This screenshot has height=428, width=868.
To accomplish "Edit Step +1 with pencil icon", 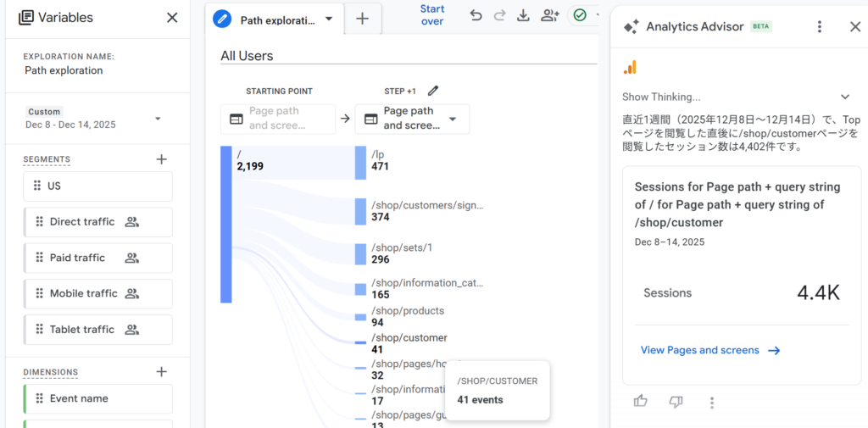I will (x=433, y=91).
